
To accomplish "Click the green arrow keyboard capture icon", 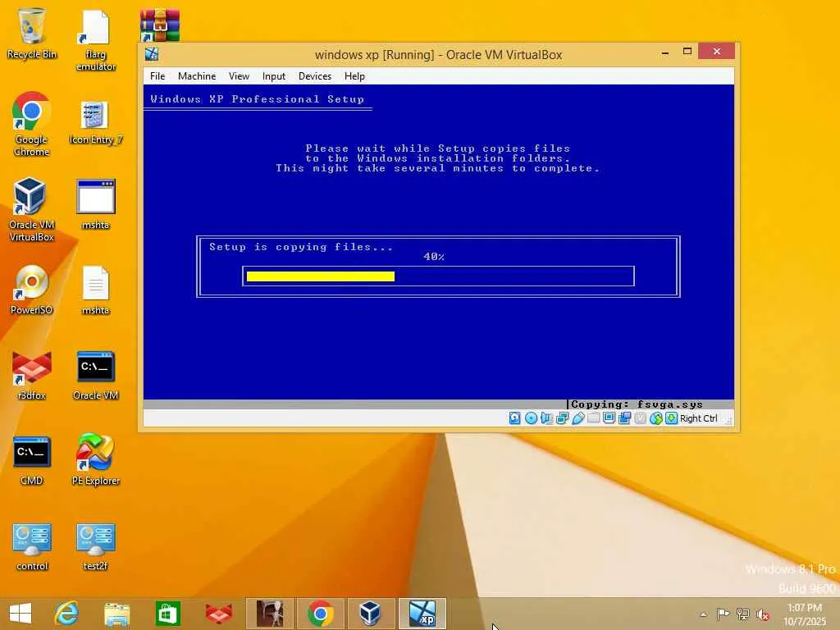I will click(x=671, y=418).
